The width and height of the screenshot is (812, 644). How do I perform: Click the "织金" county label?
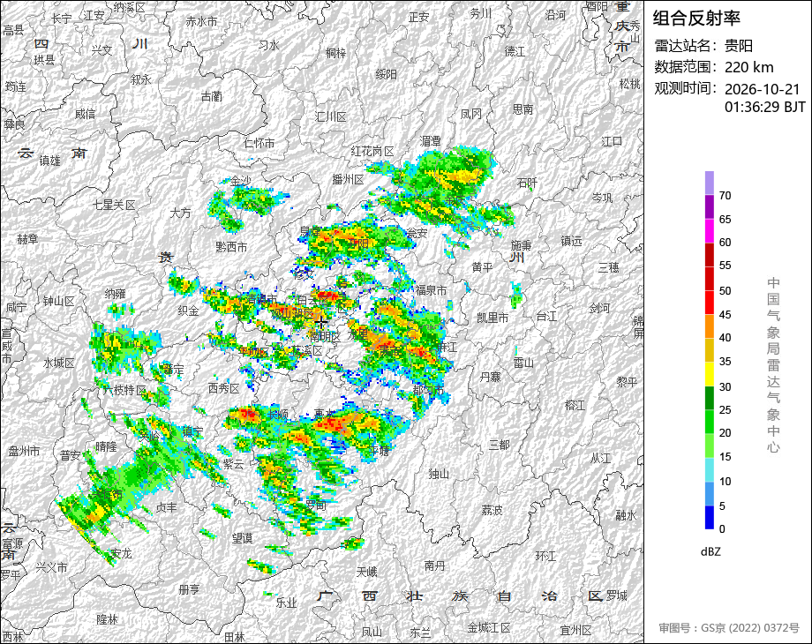click(x=188, y=311)
